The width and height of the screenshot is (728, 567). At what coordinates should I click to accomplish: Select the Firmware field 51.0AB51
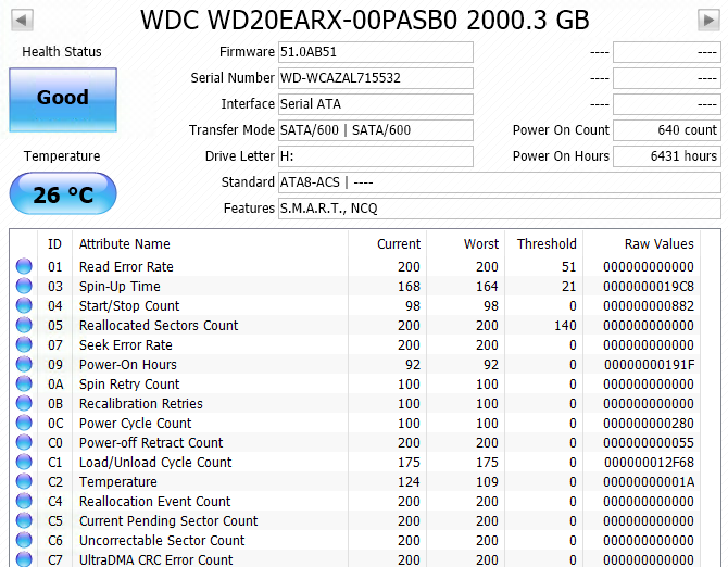375,52
